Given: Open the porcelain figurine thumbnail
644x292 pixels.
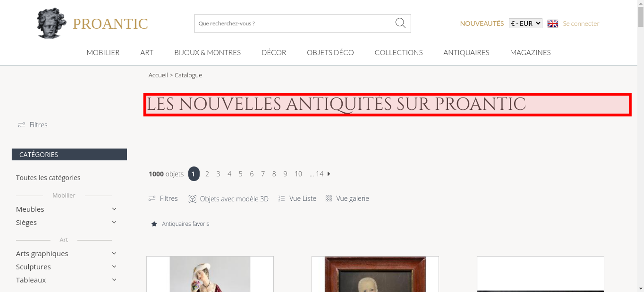Looking at the screenshot, I should click(x=210, y=274).
